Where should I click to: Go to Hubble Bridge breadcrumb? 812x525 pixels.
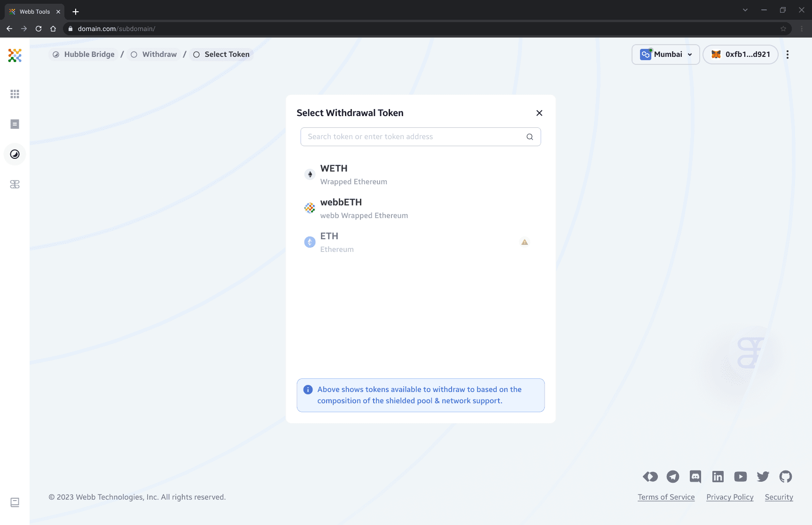(84, 55)
